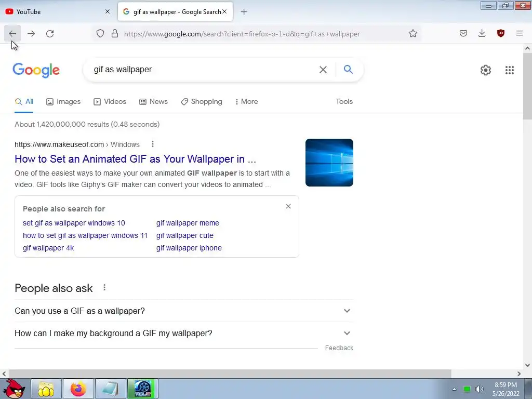Open How to Set an Animated GIF result

[135, 159]
